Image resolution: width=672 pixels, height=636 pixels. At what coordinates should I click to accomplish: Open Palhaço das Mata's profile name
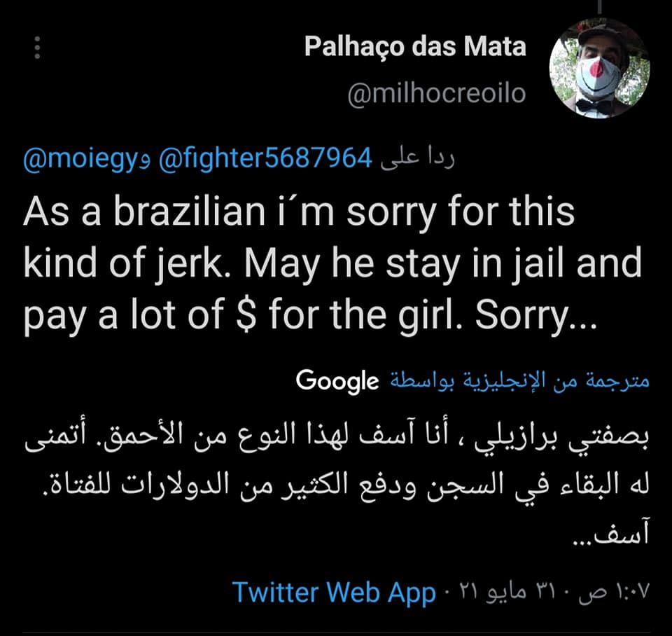click(415, 47)
